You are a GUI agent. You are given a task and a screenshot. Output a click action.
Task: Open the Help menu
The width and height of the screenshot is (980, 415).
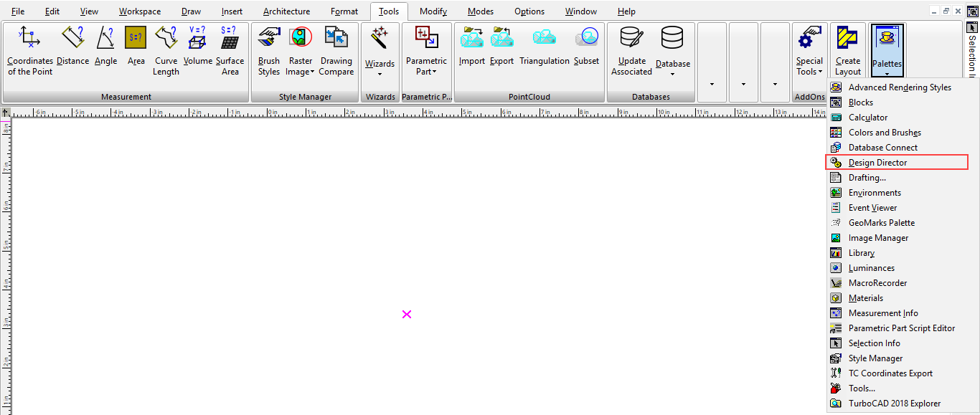[626, 11]
